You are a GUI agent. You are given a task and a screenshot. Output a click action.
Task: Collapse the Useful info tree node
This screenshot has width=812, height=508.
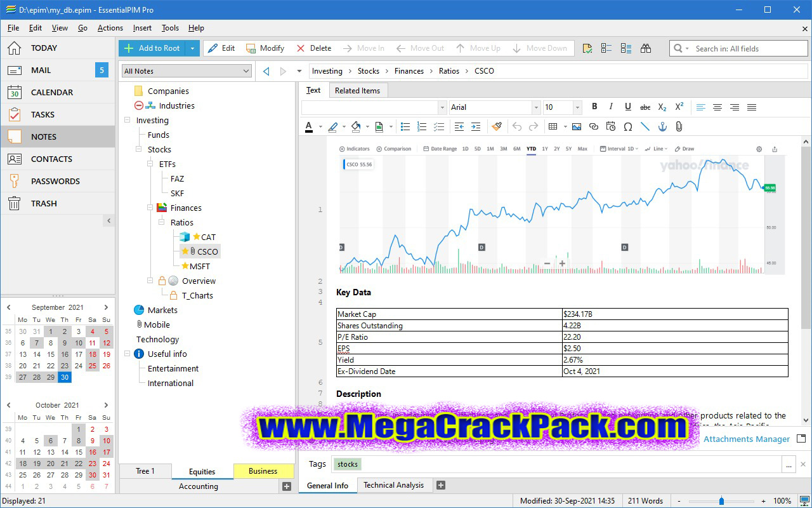pos(128,354)
